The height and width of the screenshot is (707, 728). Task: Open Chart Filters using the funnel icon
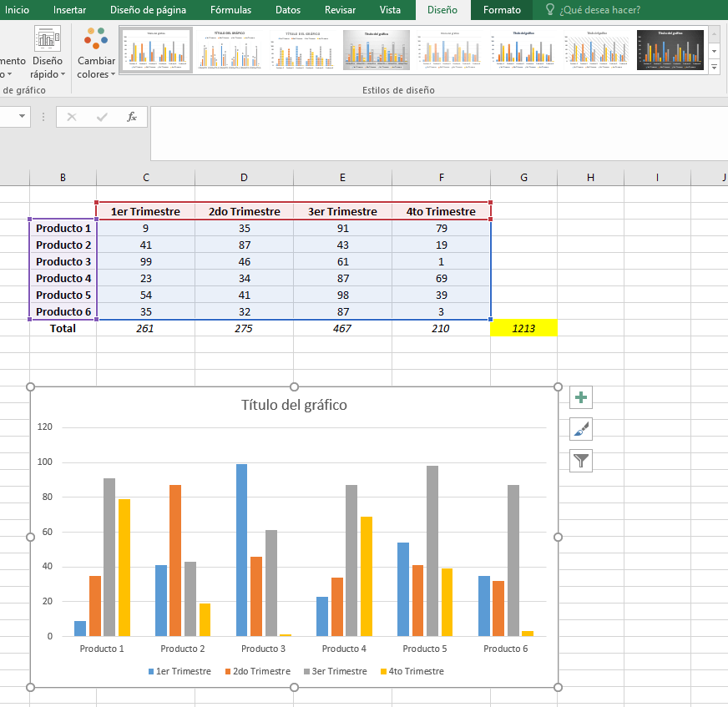point(580,461)
